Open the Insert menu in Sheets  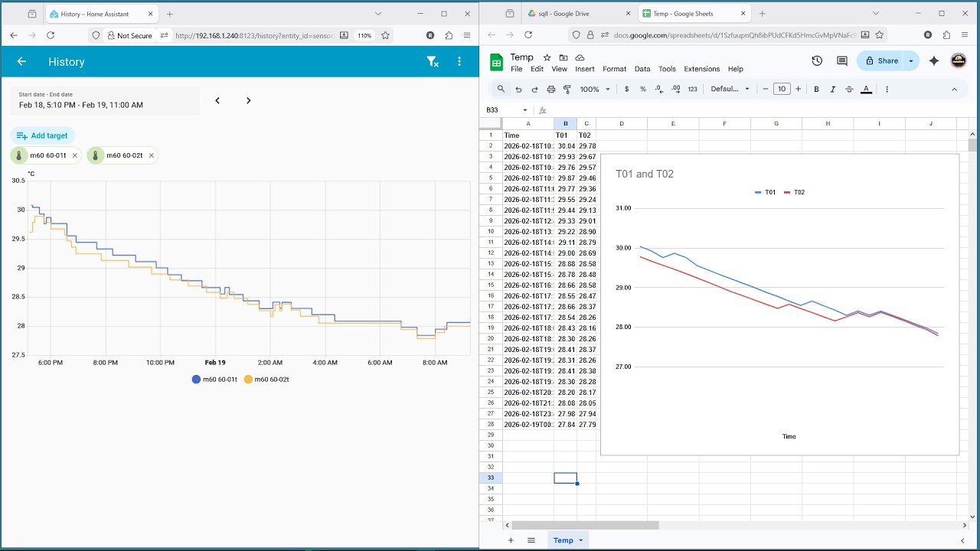[585, 69]
